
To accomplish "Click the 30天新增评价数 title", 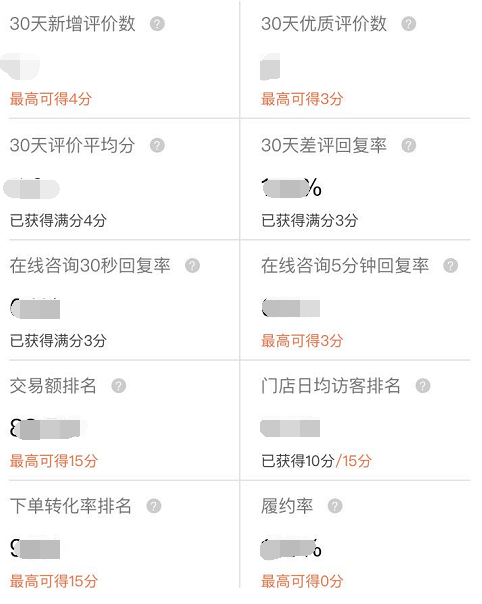I will click(x=72, y=24).
